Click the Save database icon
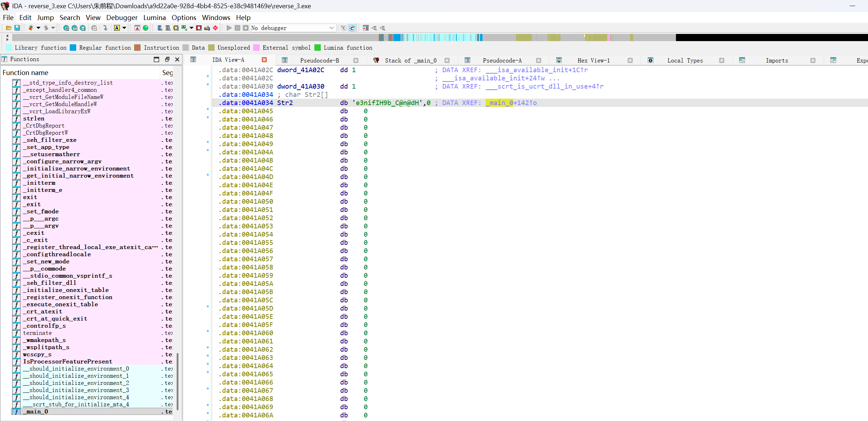Viewport: 868px width, 421px height. point(17,28)
